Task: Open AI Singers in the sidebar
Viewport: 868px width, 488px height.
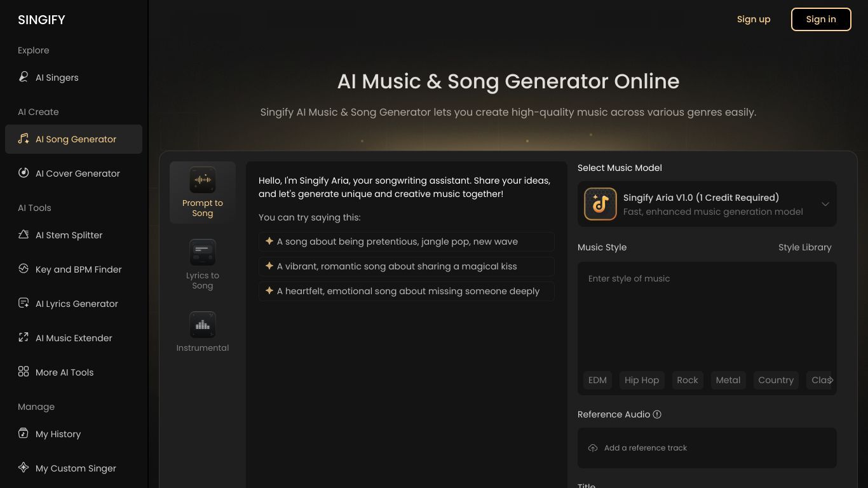Action: pyautogui.click(x=74, y=78)
